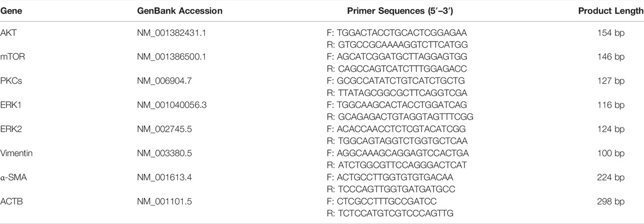Click accession NM_006904.7
This screenshot has height=224, width=644.
click(x=164, y=81)
